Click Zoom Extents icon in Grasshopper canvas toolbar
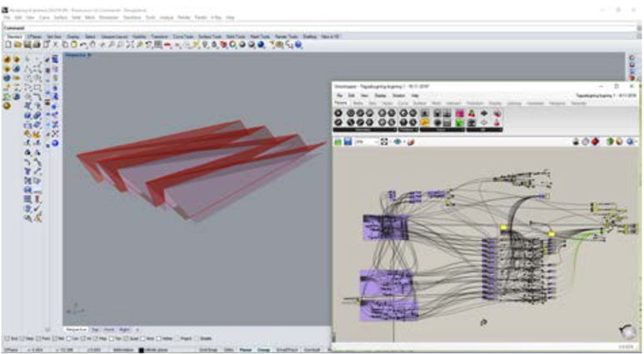Screen dimensions: 644x354 pos(384,142)
